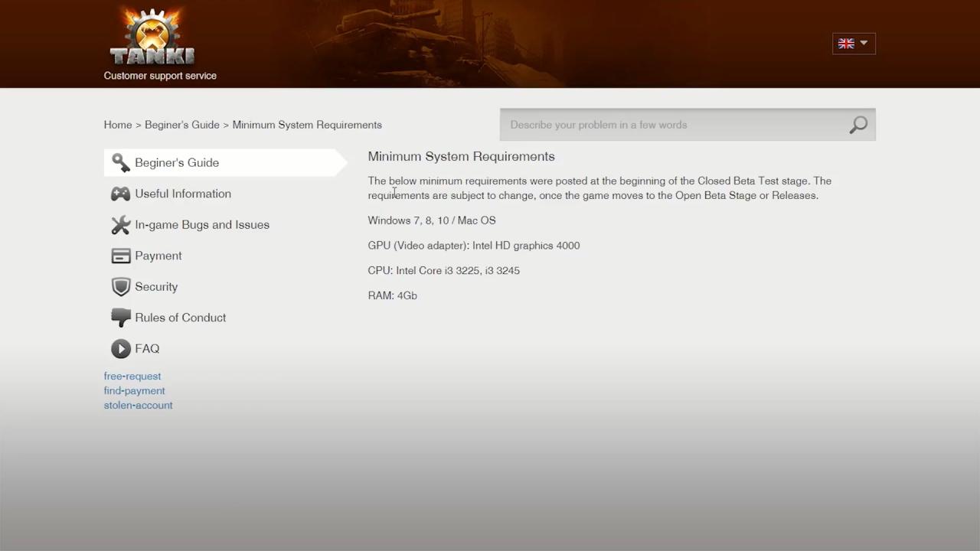Open Beginner's Guide breadcrumb link

tap(181, 125)
